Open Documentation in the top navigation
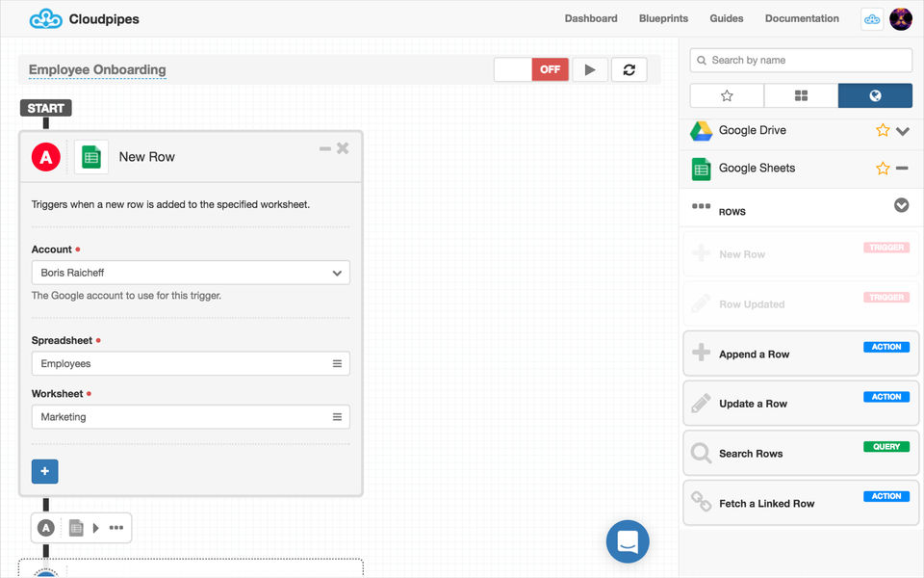This screenshot has width=924, height=578. (x=802, y=18)
